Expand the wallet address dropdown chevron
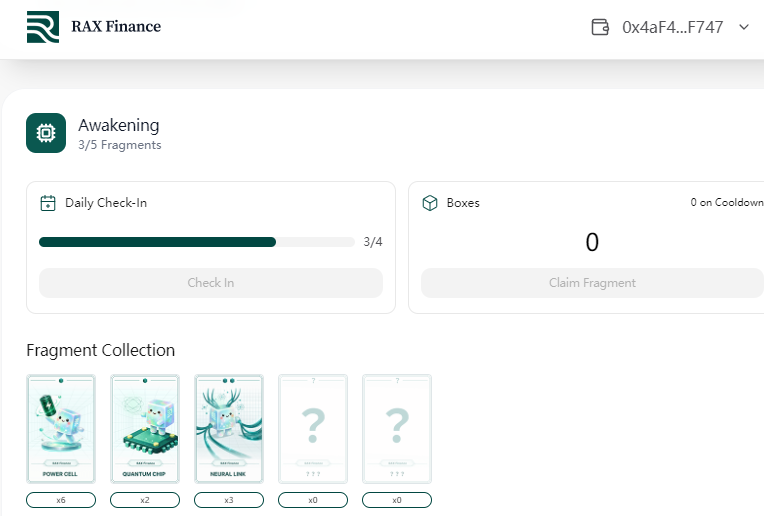This screenshot has width=764, height=516. point(744,27)
